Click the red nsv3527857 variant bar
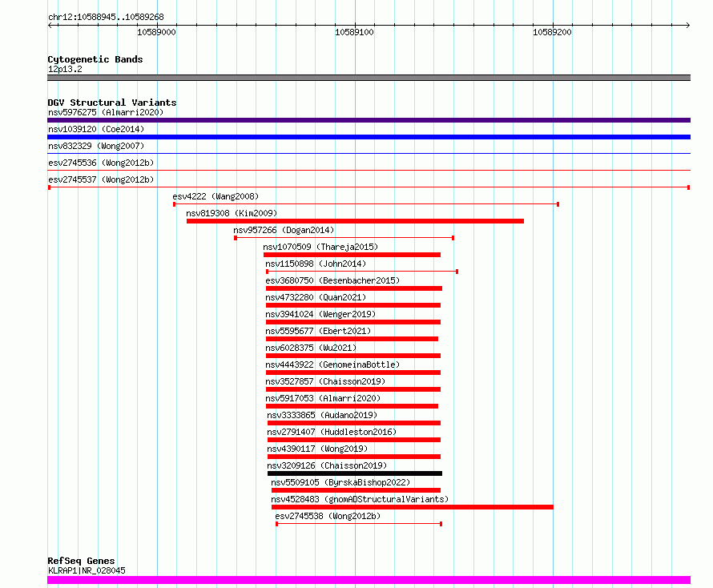 pyautogui.click(x=352, y=389)
